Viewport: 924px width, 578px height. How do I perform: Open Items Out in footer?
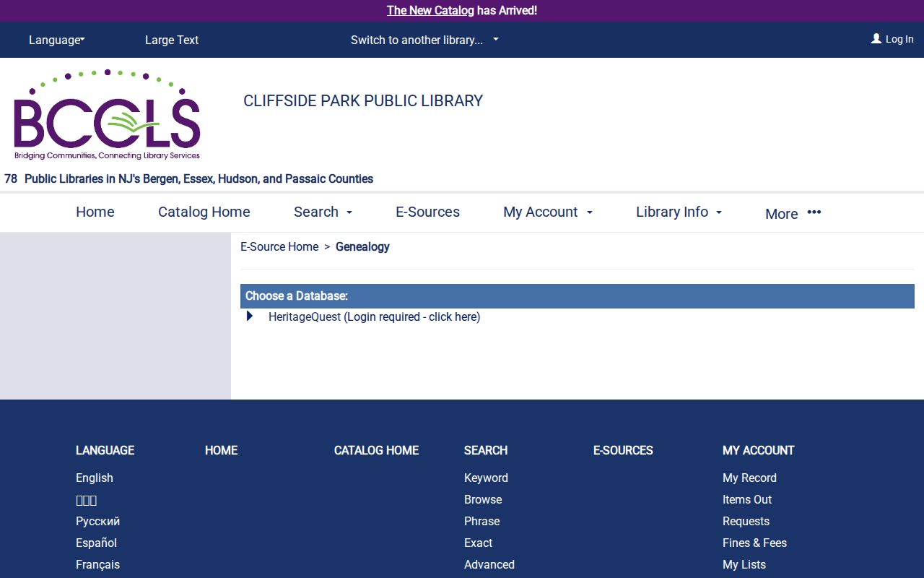coord(747,499)
